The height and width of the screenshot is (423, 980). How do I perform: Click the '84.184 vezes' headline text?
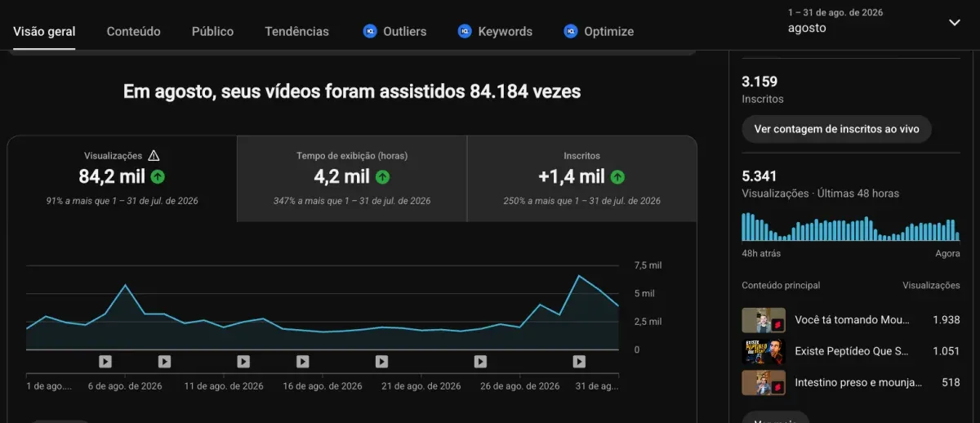(x=525, y=91)
